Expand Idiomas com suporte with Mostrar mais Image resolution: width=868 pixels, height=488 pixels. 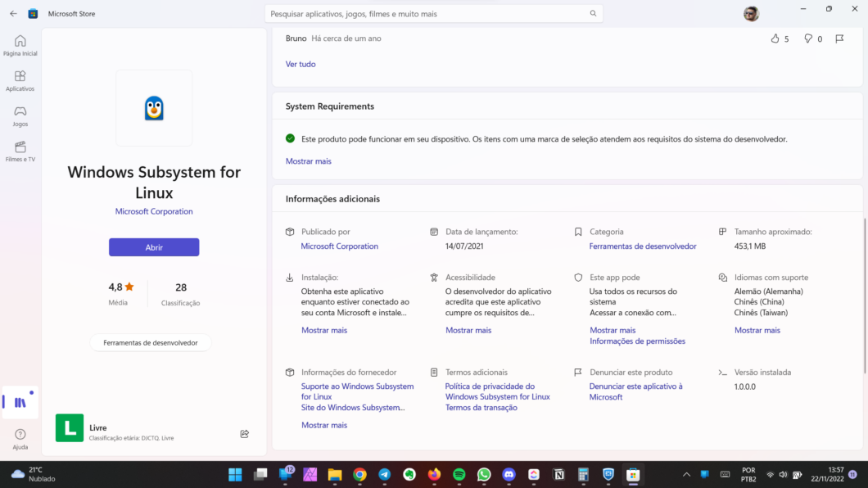[x=757, y=330]
